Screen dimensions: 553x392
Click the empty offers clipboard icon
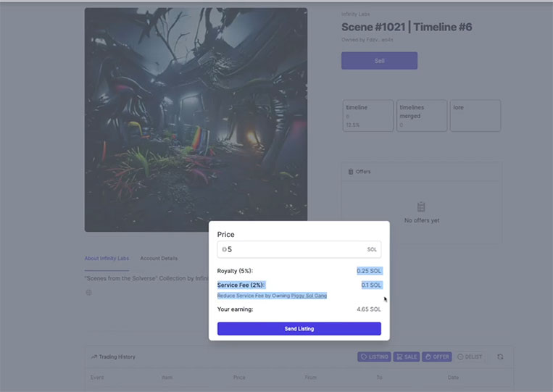(421, 207)
